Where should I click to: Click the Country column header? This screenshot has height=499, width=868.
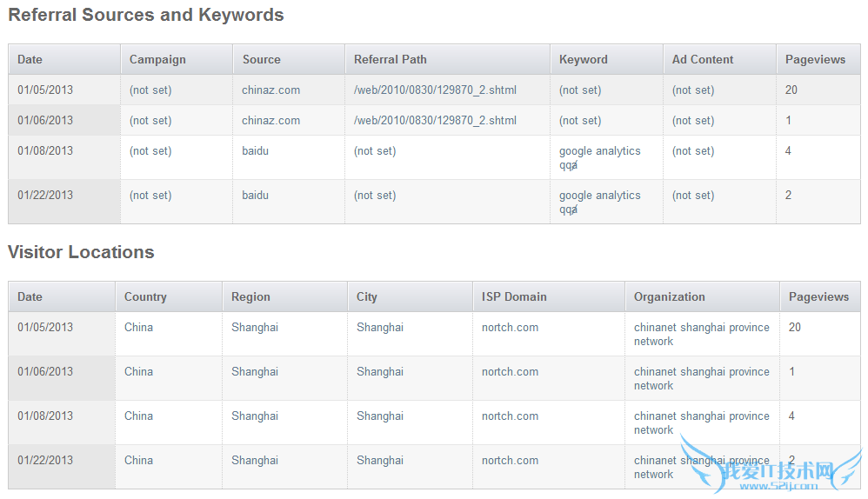pyautogui.click(x=145, y=296)
